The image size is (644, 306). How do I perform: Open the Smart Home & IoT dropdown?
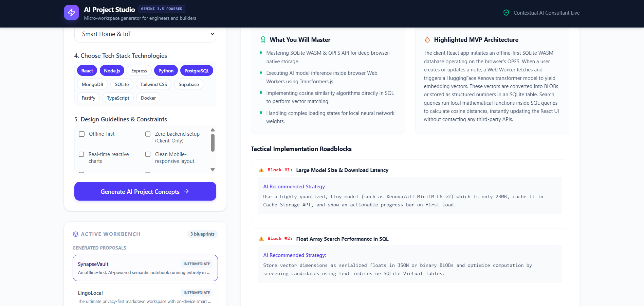pos(145,34)
